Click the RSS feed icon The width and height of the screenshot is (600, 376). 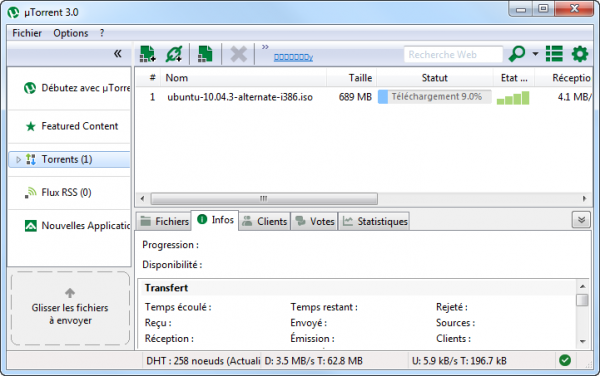tap(31, 193)
